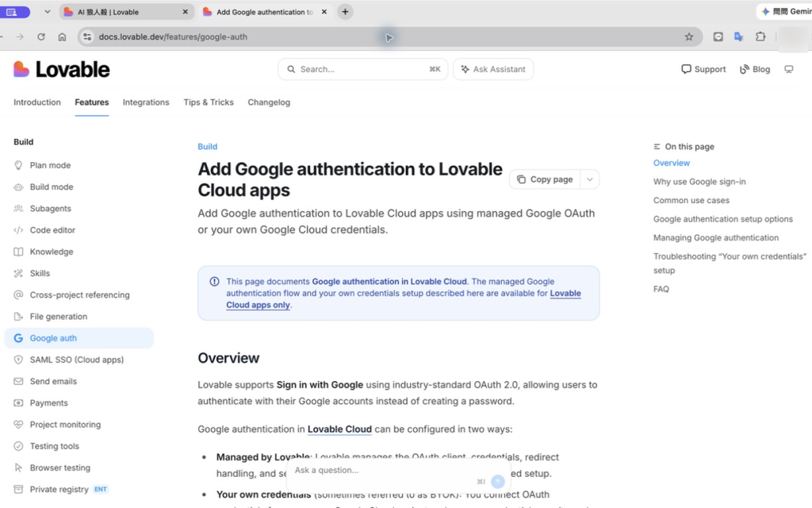The image size is (812, 508).
Task: Bookmark page with the star icon
Action: [689, 37]
